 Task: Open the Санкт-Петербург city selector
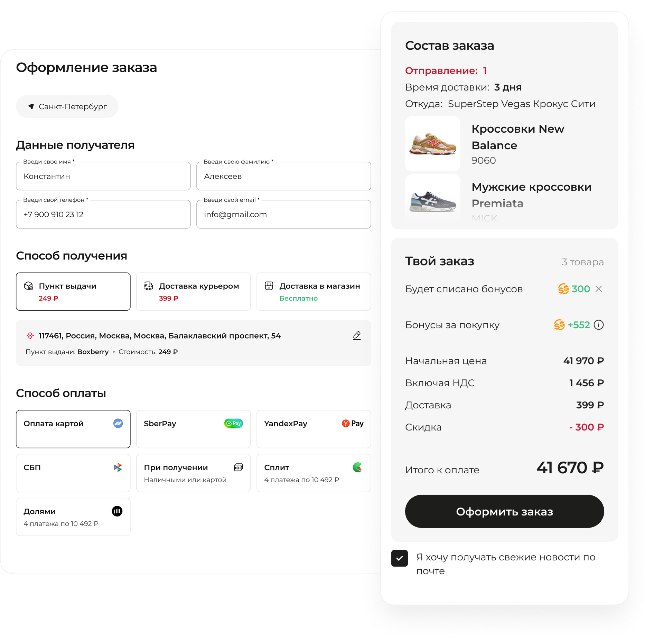coord(67,106)
